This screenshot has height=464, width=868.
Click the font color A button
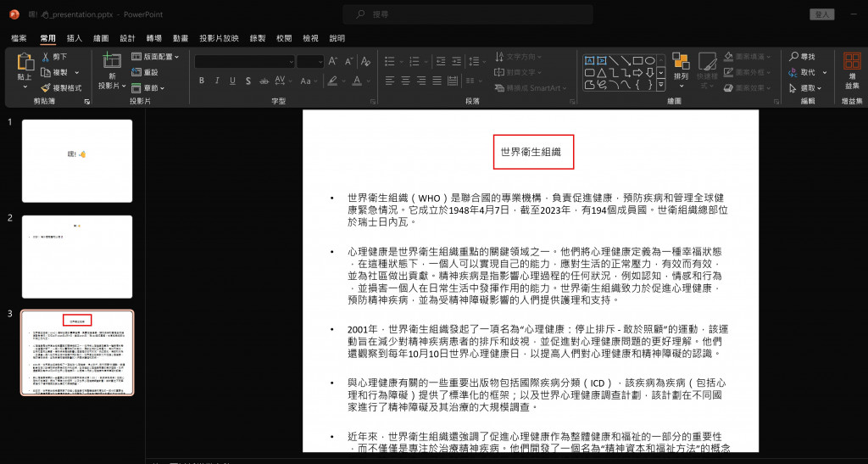pos(357,81)
